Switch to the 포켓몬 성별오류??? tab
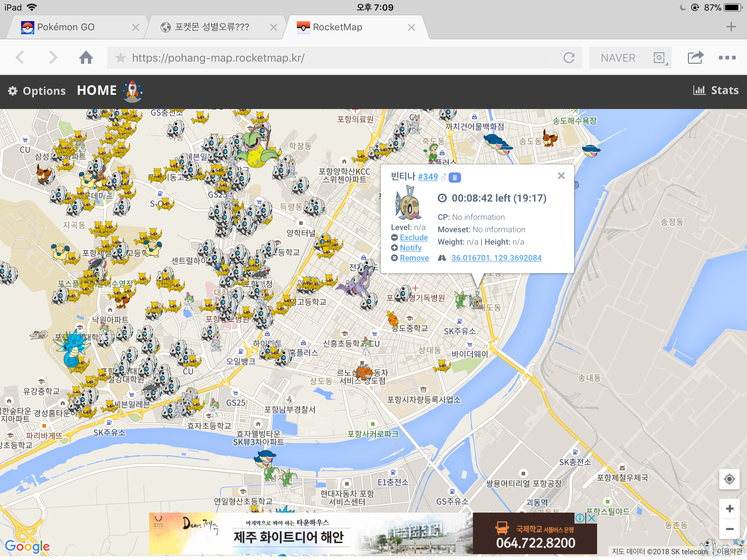This screenshot has height=560, width=747. tap(212, 27)
